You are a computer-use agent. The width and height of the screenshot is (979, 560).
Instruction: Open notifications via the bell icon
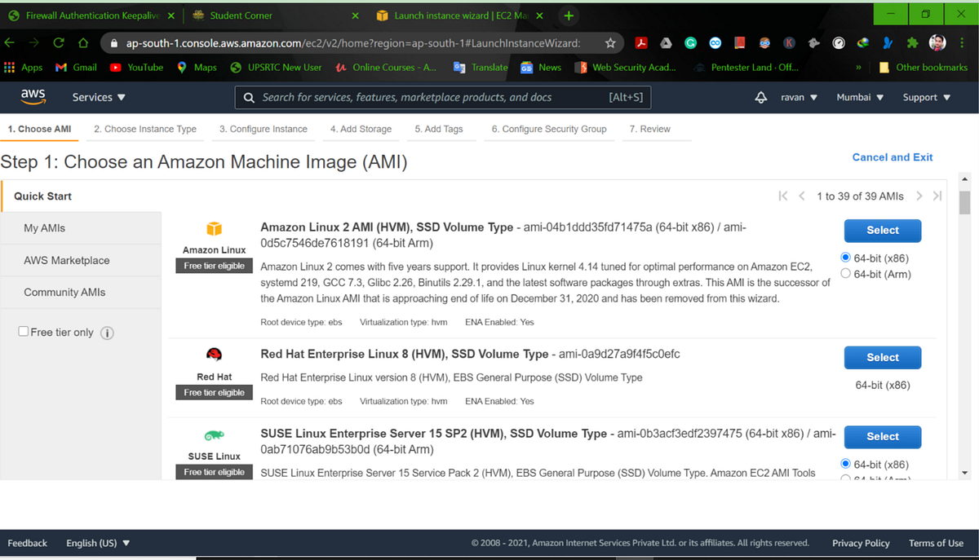(x=760, y=96)
